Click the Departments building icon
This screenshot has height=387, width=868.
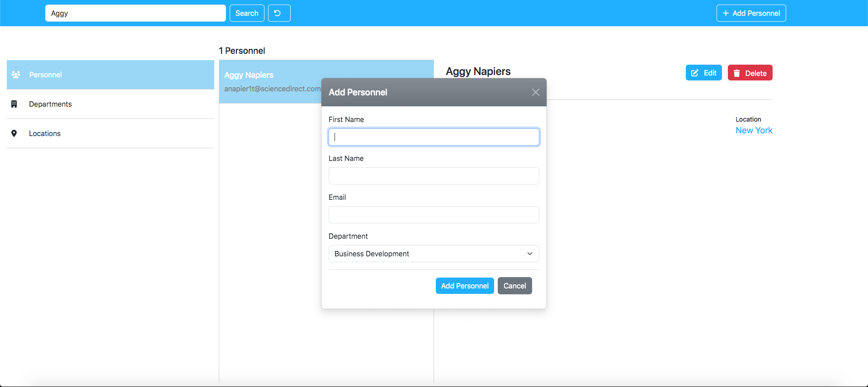[14, 104]
